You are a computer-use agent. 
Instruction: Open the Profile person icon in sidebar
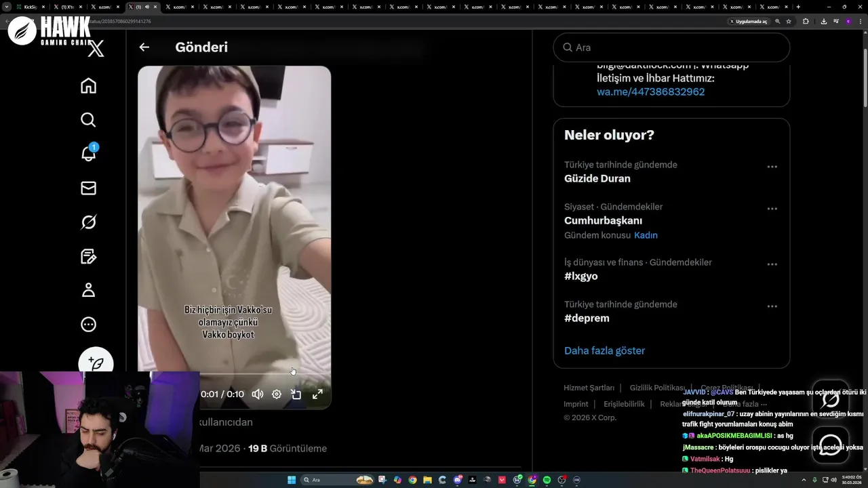[x=88, y=290]
